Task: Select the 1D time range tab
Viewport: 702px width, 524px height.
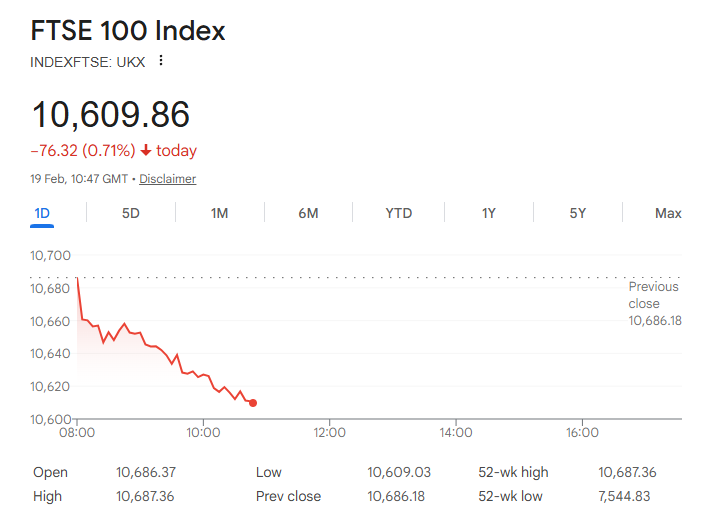Action: pos(42,213)
